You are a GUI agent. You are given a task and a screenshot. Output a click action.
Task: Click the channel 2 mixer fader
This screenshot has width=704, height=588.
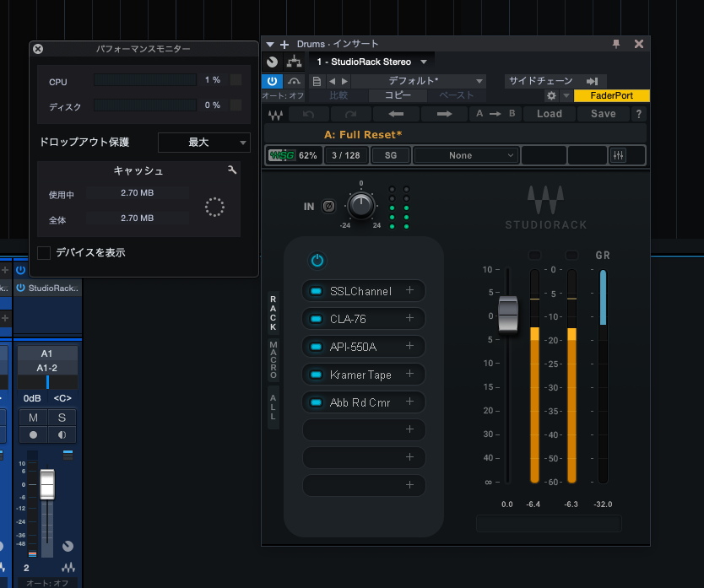(x=47, y=484)
